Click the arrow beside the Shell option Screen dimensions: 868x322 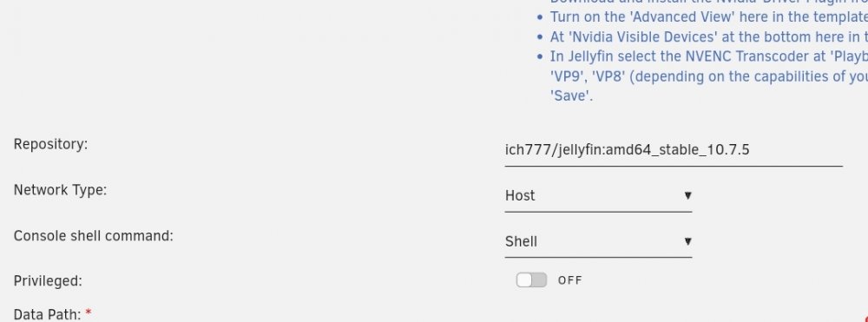(x=687, y=241)
